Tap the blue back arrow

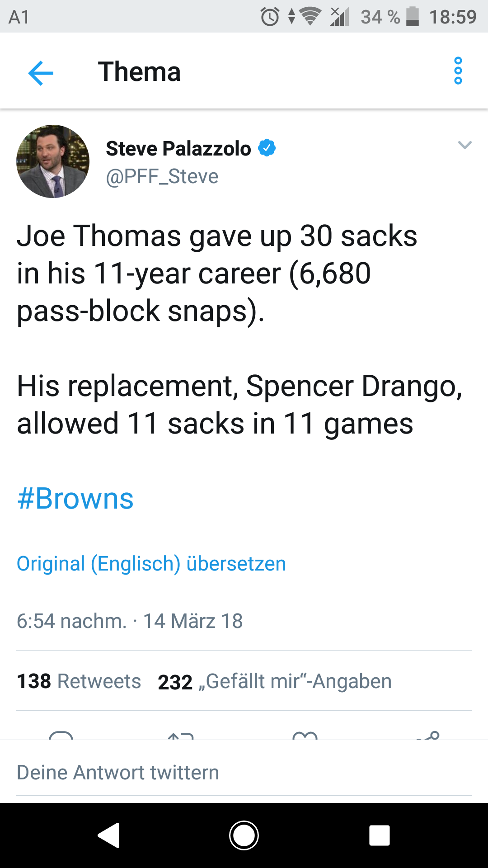pyautogui.click(x=41, y=72)
